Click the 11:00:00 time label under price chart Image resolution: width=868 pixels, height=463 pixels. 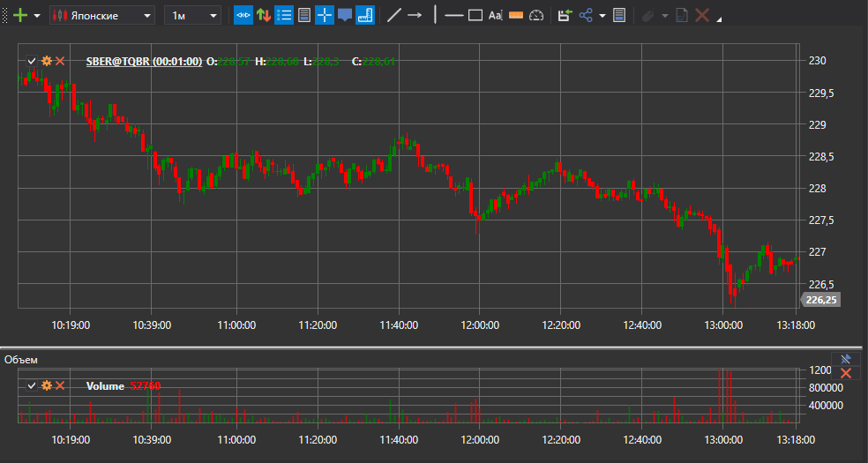point(236,325)
